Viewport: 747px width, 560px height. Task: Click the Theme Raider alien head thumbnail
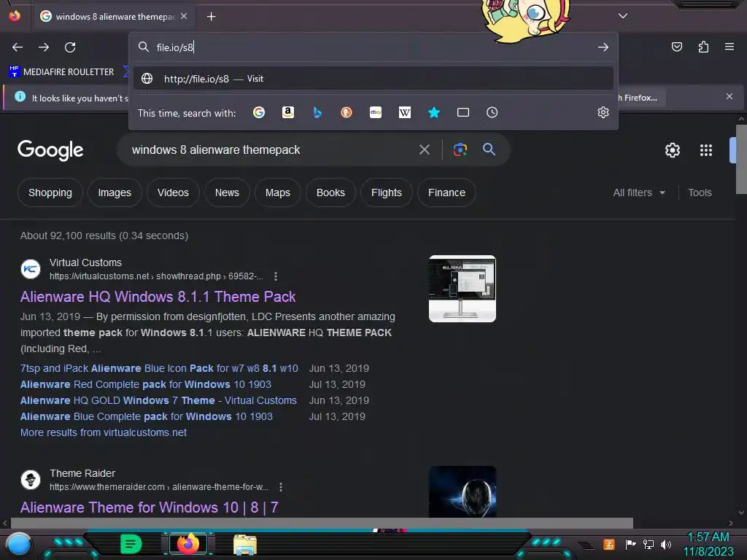[x=462, y=492]
